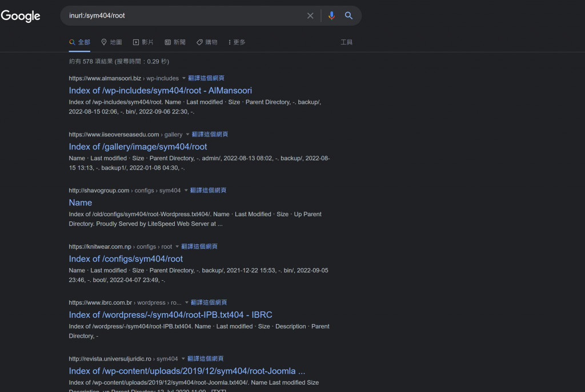Open the 工具 (Tools) options
The width and height of the screenshot is (585, 392).
[x=346, y=42]
